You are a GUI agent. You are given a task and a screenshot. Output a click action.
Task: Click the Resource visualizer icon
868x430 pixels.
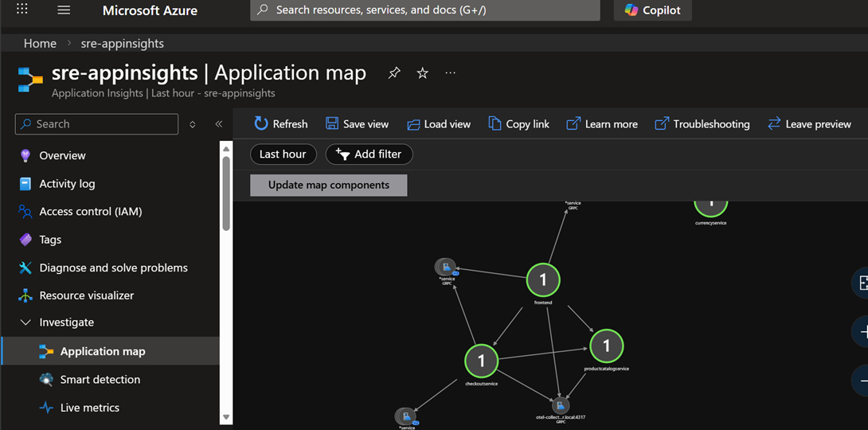[25, 295]
